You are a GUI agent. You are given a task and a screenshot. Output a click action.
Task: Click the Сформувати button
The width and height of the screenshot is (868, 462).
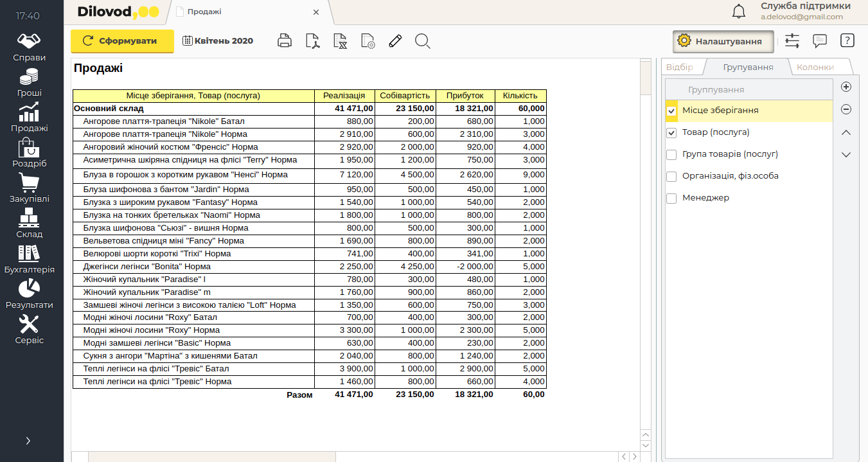tap(122, 40)
